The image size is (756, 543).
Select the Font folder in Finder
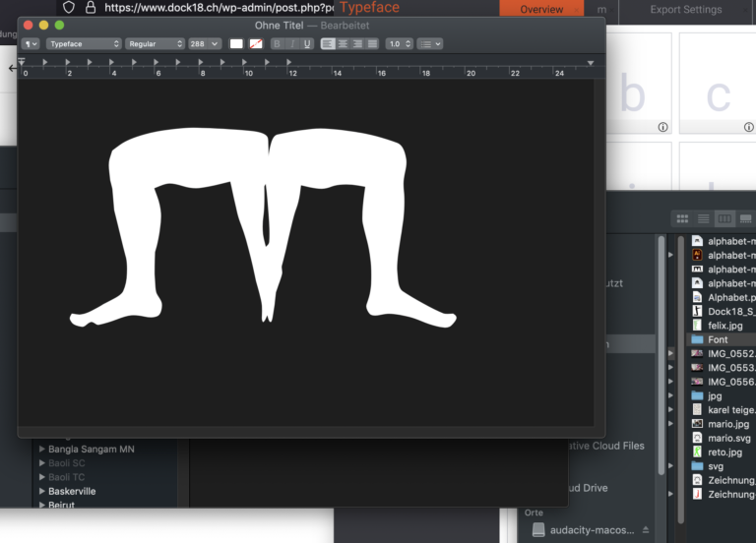[718, 339]
